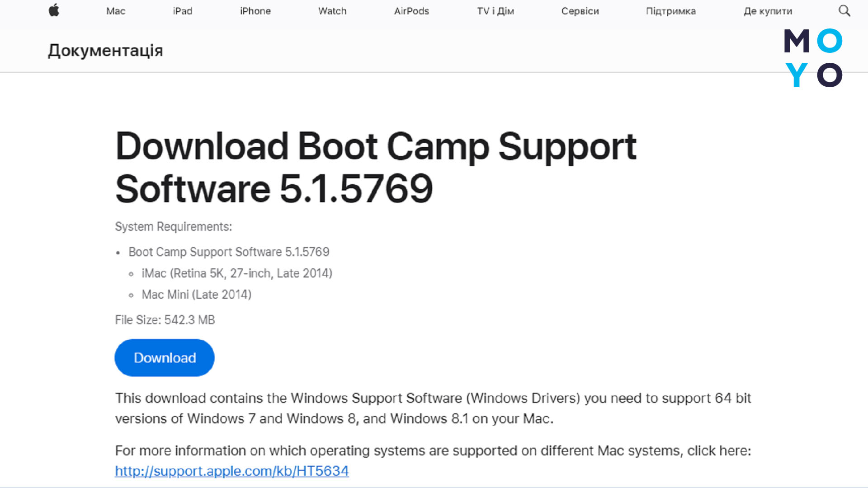This screenshot has height=488, width=868.
Task: Open support Apple KB link
Action: click(231, 471)
